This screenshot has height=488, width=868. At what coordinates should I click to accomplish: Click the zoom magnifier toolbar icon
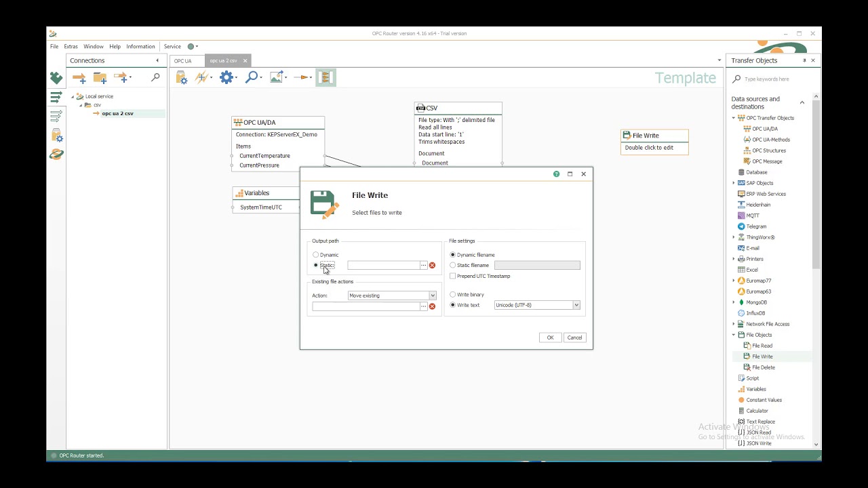252,77
